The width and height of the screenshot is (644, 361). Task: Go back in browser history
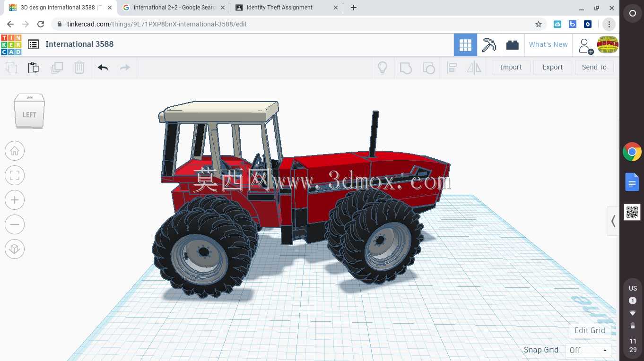10,24
